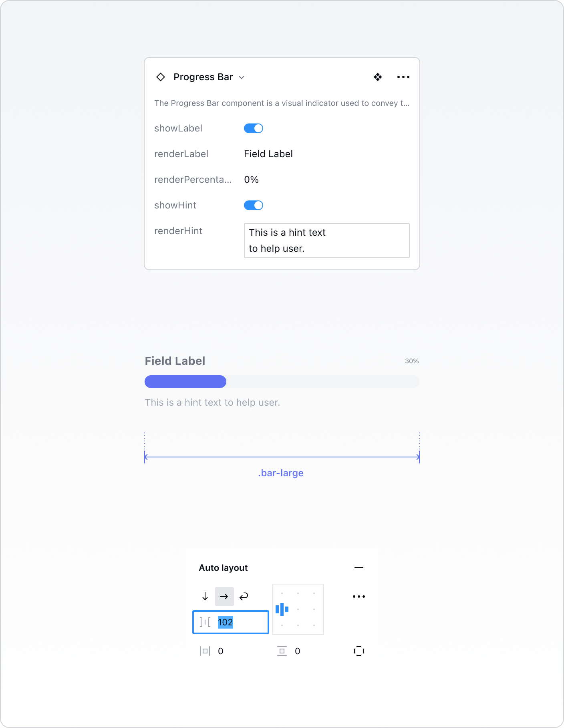Click the renderLabel Field Label value
This screenshot has height=728, width=564.
268,154
